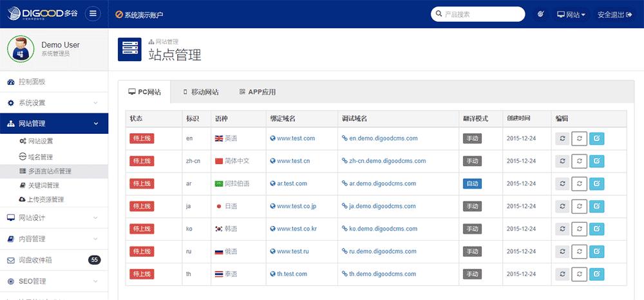Select 多语言站点管理 submenu item
644x300 pixels.
click(54, 171)
